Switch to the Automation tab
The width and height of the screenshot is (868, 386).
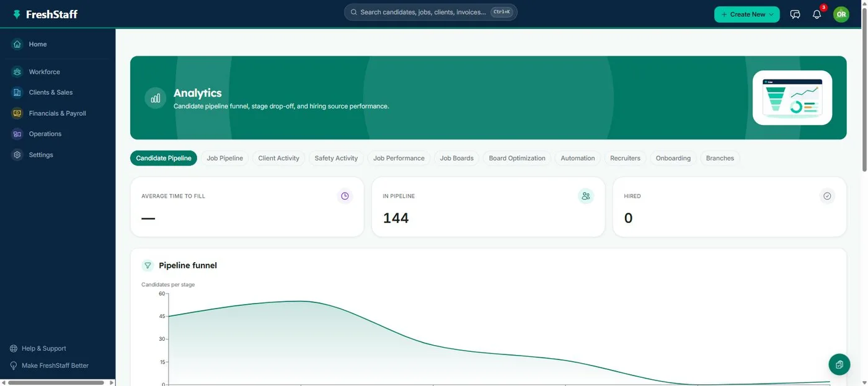tap(578, 158)
